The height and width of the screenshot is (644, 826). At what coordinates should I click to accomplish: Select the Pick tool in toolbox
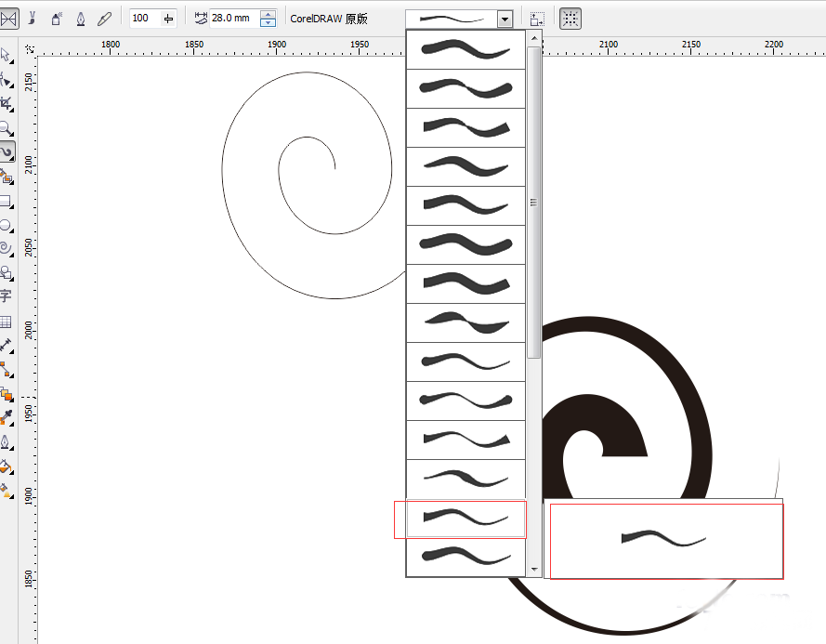7,56
